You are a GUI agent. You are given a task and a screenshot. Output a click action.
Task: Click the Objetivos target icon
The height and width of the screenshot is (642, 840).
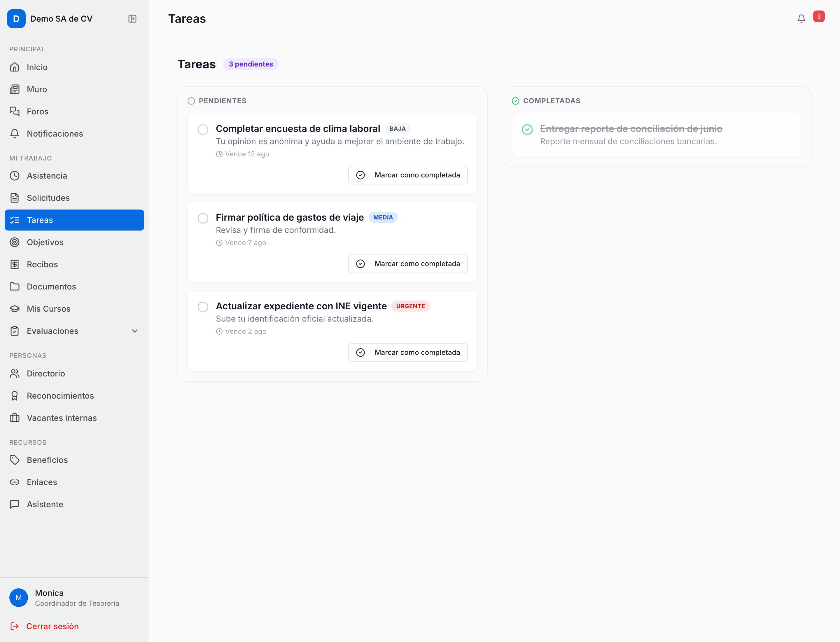15,242
